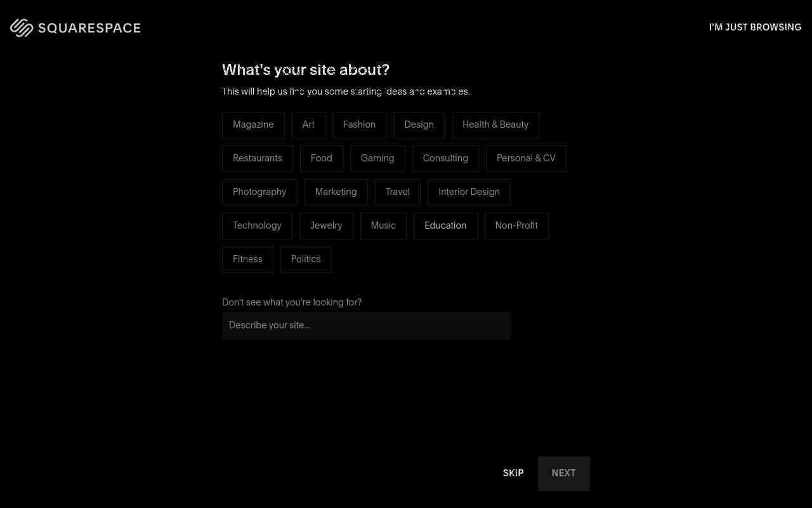Pick the Food topic
Viewport: 812px width, 508px height.
[x=321, y=159]
